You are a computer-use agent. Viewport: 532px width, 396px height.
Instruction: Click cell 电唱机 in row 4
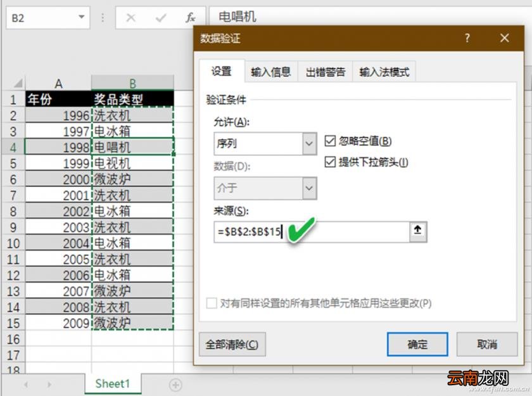[132, 147]
